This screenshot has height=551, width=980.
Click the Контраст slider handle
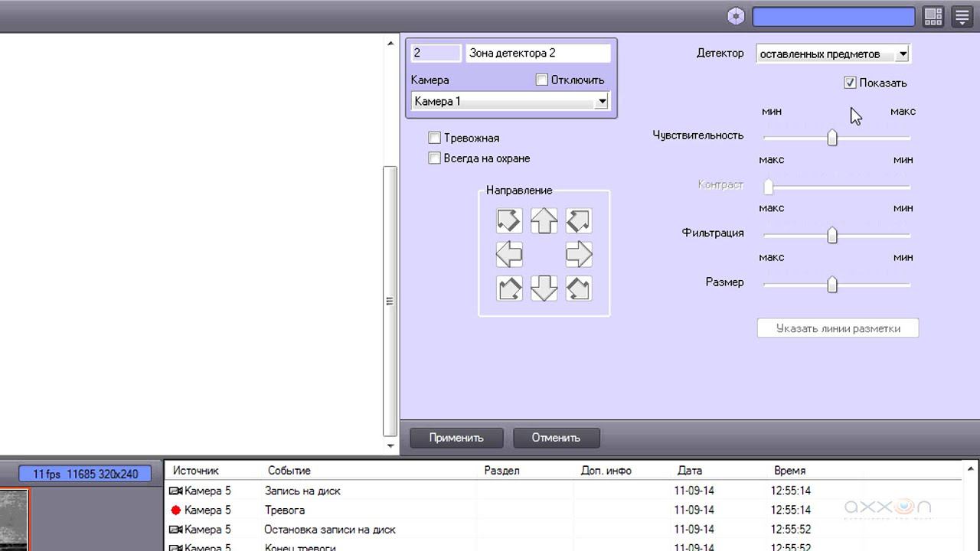769,187
